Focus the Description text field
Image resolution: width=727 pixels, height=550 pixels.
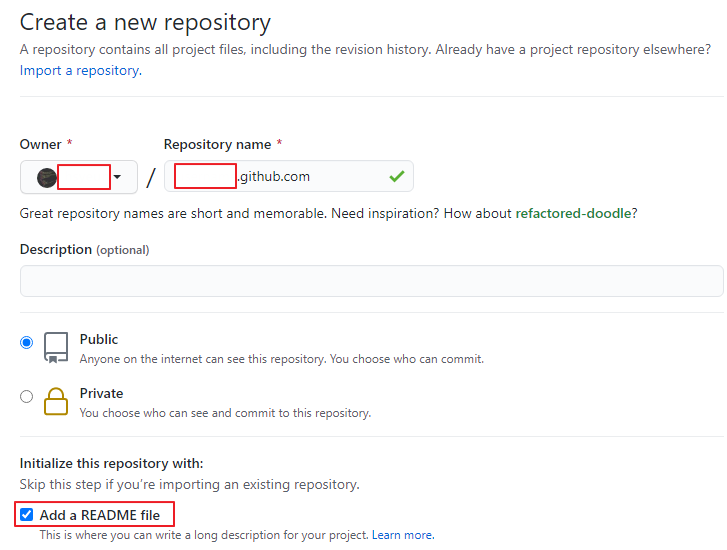[x=371, y=281]
